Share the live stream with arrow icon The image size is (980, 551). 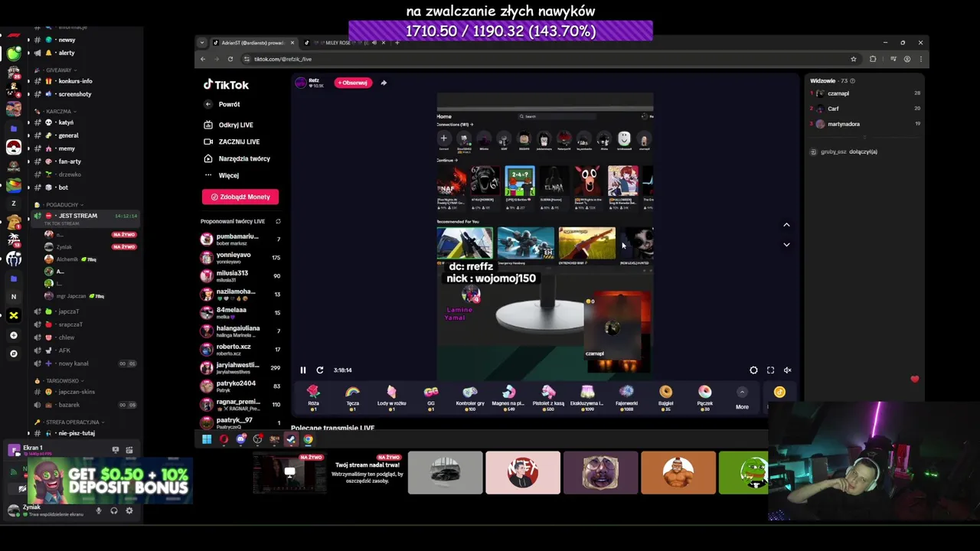tap(384, 83)
